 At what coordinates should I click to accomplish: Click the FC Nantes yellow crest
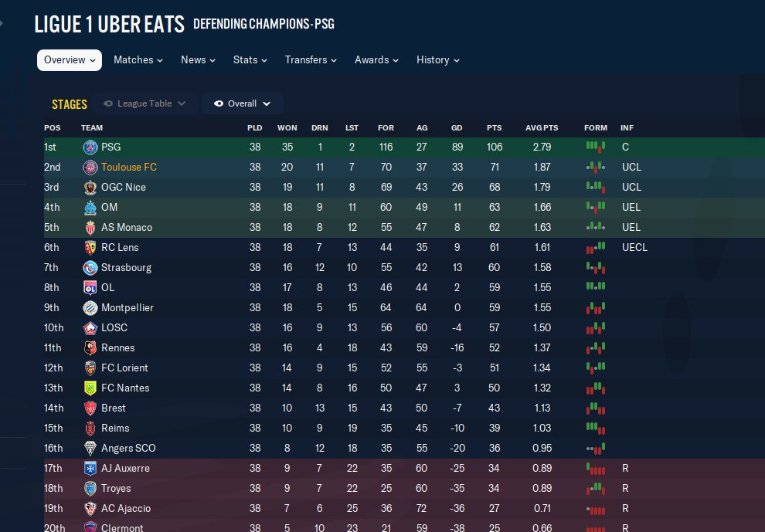coord(90,388)
